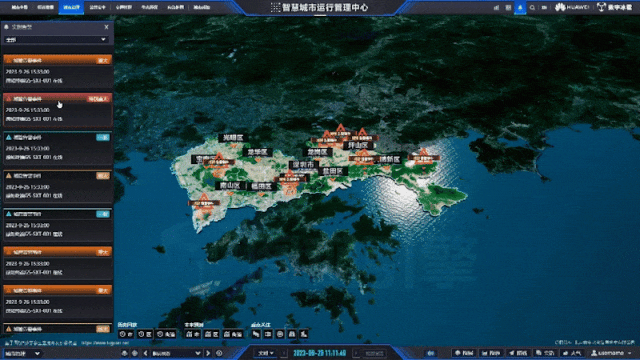Select the first icon in the right map toolbar group
Viewport: 640px width, 360px height.
256,334
